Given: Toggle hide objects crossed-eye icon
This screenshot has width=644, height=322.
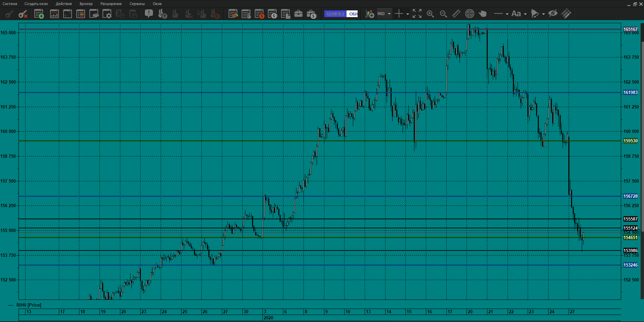Looking at the screenshot, I should (x=553, y=14).
